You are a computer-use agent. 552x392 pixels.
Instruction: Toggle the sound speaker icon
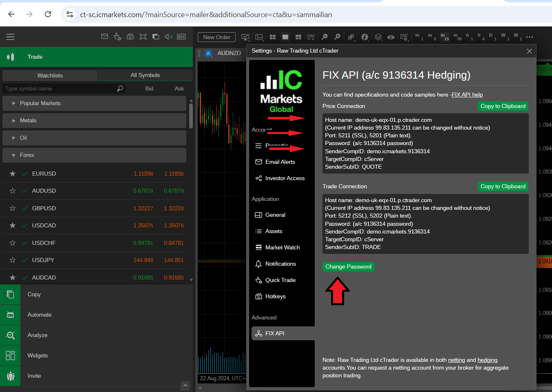pos(168,37)
